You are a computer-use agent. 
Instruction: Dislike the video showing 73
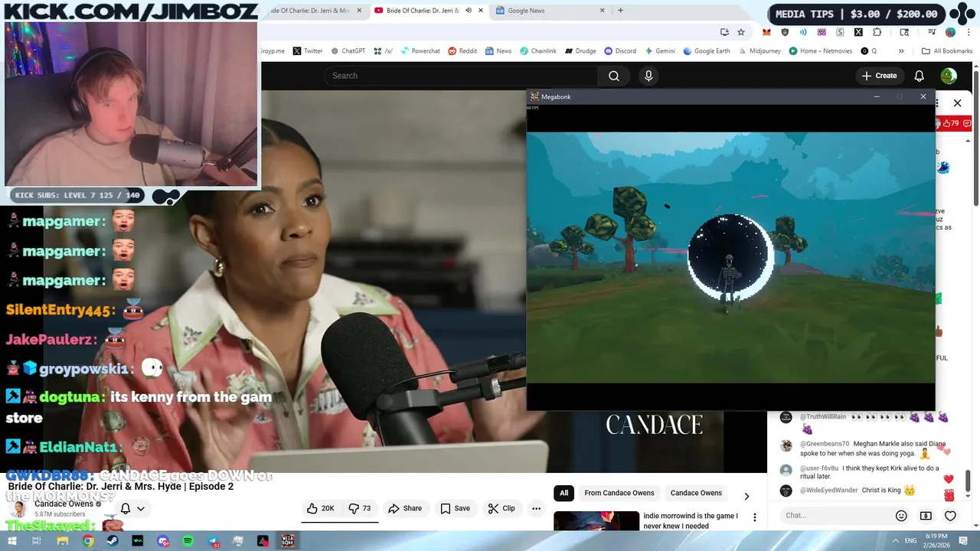pos(360,508)
